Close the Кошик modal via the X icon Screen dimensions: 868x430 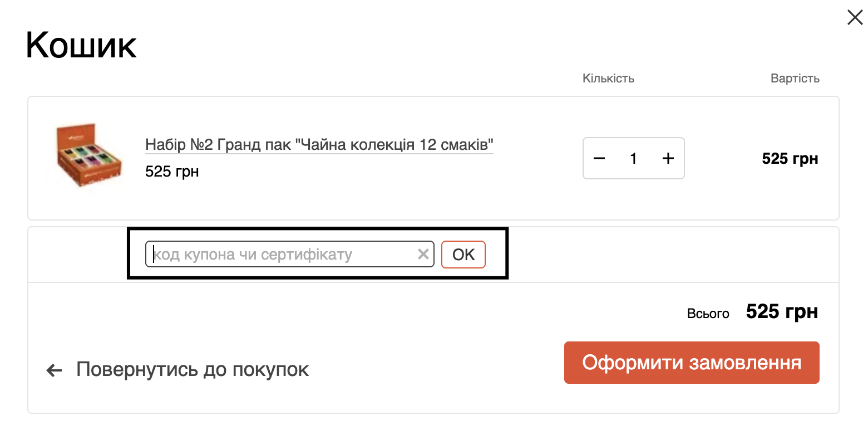click(x=855, y=17)
